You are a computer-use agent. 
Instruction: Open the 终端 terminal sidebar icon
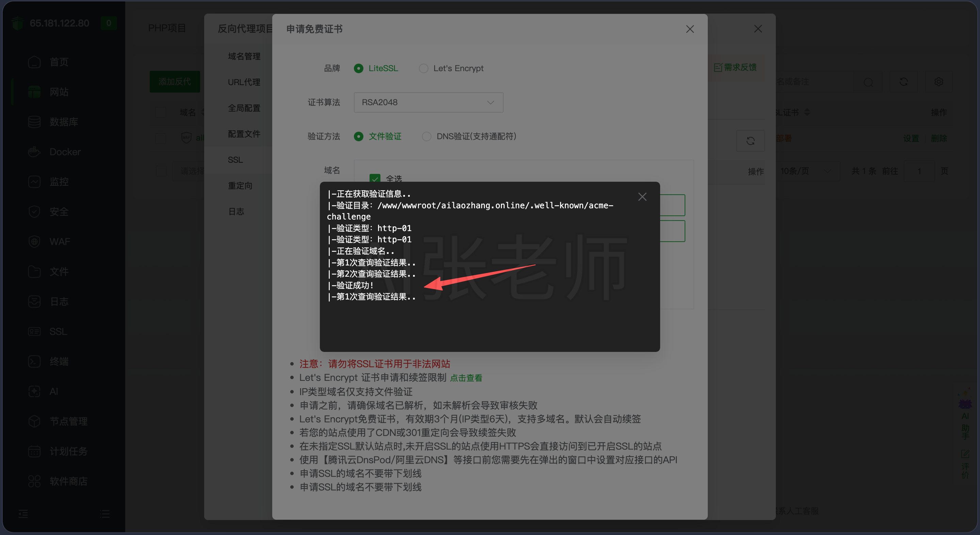[34, 361]
